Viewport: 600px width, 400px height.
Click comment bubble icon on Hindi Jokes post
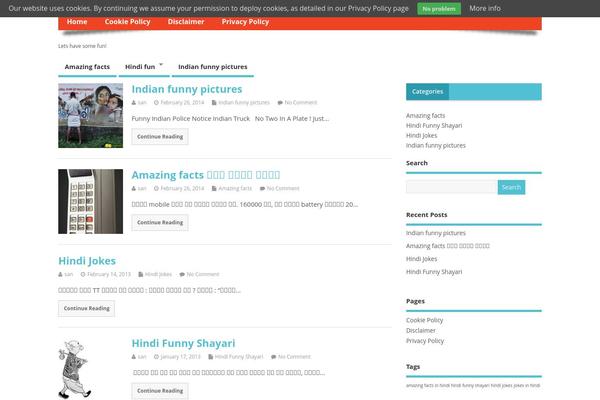tap(182, 274)
